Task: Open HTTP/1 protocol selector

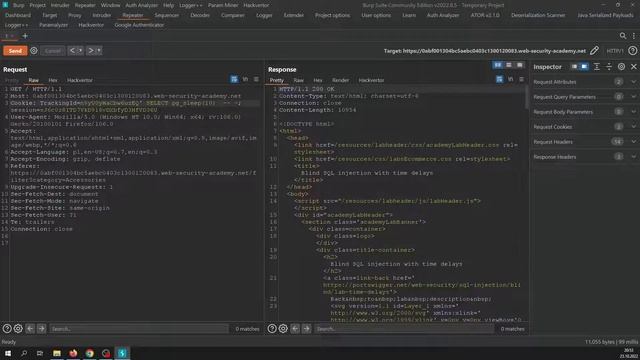Action: pos(615,51)
